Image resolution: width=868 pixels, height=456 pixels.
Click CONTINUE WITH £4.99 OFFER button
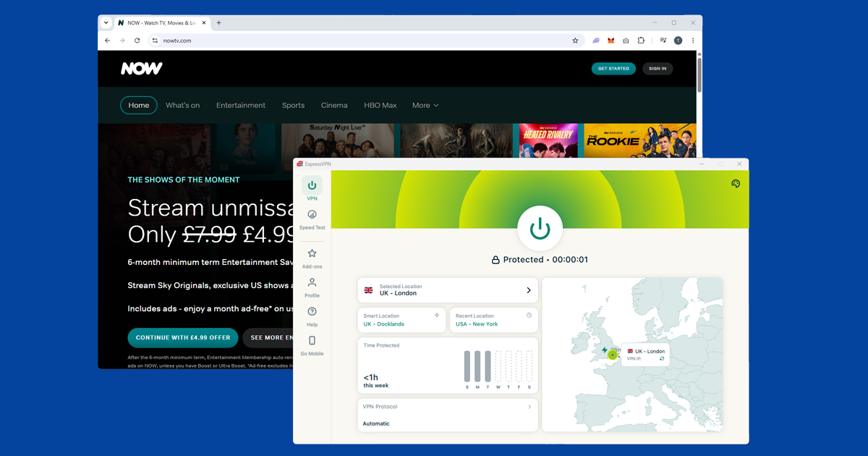tap(183, 337)
